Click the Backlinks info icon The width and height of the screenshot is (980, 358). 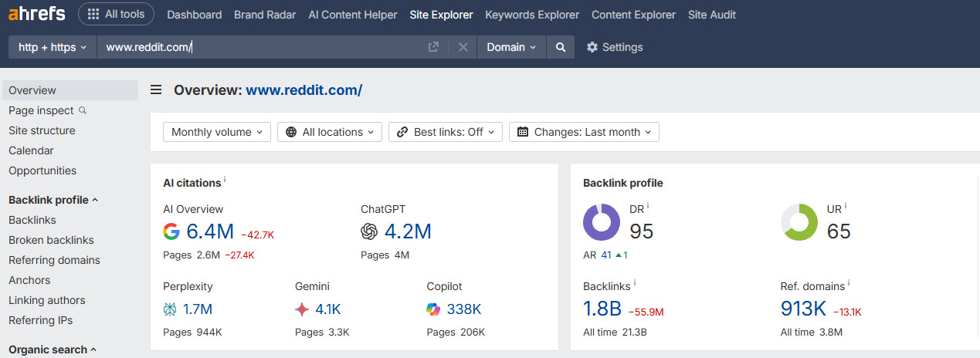(635, 284)
